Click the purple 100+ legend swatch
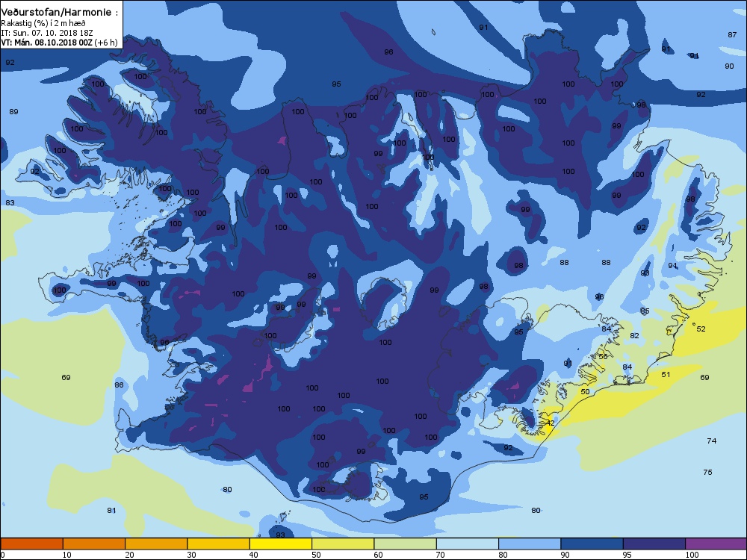Screen dimensions: 747x560 coord(716,544)
